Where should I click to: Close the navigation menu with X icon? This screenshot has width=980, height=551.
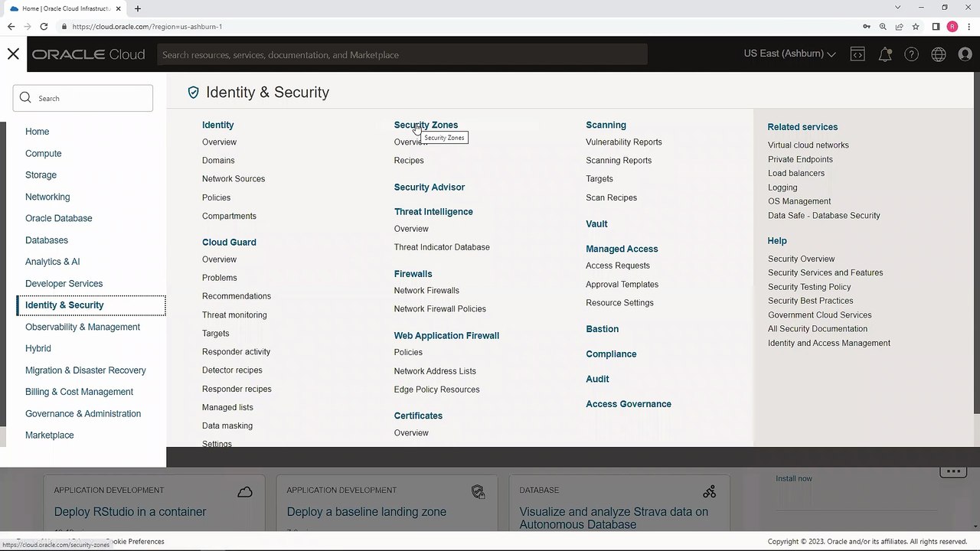tap(13, 54)
